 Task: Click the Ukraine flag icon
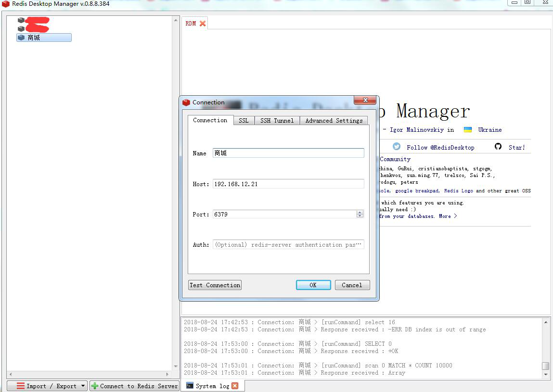(x=468, y=130)
